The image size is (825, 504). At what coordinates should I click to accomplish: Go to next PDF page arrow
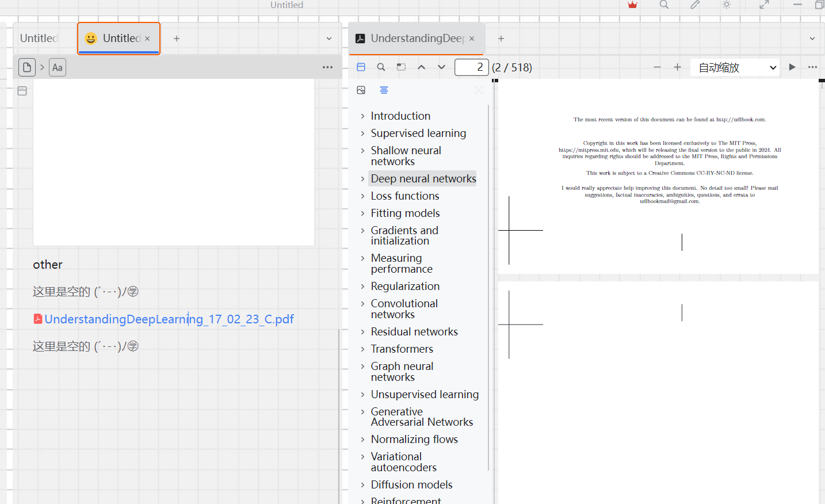pos(441,67)
